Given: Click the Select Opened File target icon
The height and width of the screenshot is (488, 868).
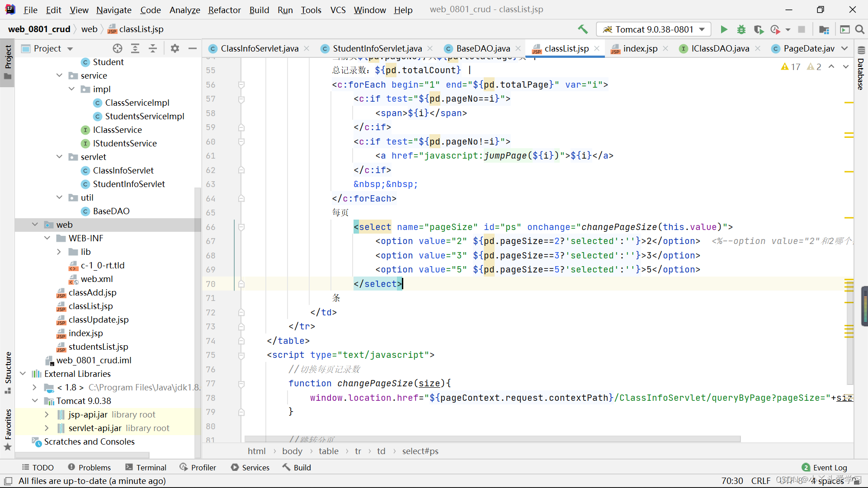Looking at the screenshot, I should pos(118,48).
